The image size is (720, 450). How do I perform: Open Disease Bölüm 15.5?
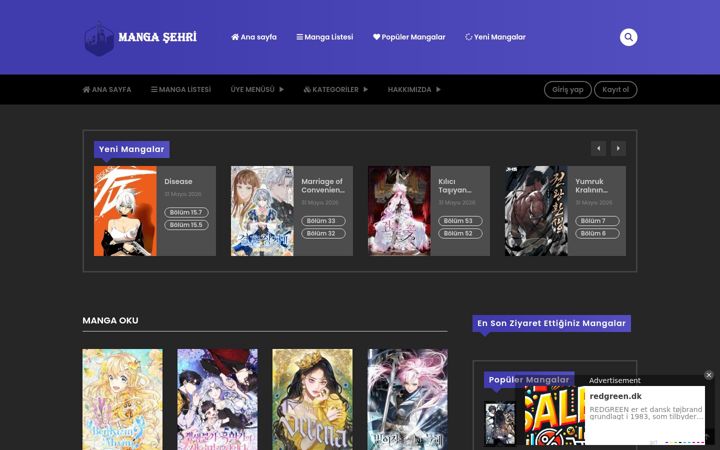point(186,225)
